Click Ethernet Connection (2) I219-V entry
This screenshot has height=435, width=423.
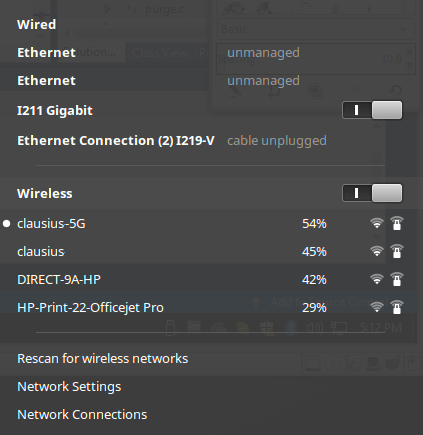click(211, 141)
